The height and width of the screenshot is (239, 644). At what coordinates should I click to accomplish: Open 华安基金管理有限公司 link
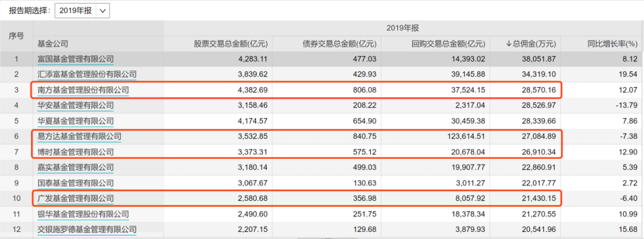(76, 105)
